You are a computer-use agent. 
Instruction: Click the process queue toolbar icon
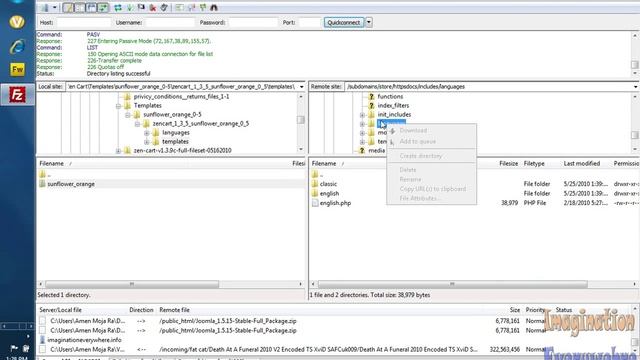pyautogui.click(x=130, y=7)
